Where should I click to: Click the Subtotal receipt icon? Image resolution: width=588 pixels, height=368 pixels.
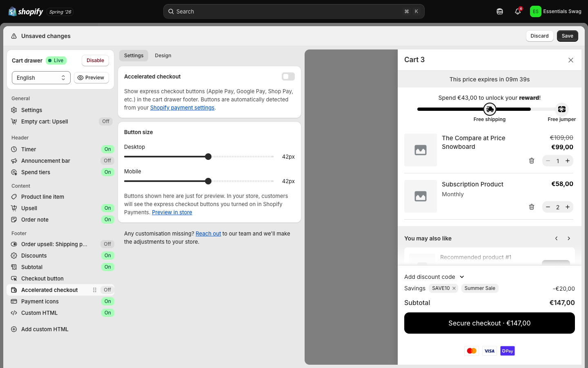14,267
